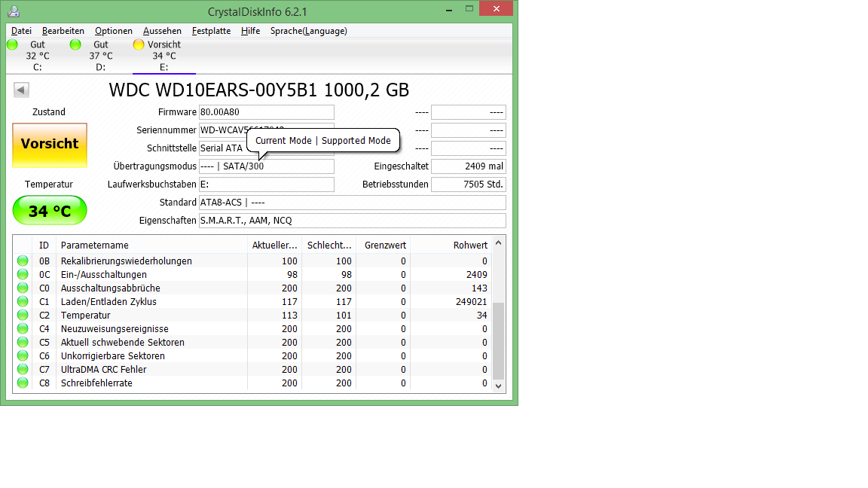The image size is (868, 488).
Task: Click status circle for Unkorrigierbare Sektoren row
Action: pos(23,355)
